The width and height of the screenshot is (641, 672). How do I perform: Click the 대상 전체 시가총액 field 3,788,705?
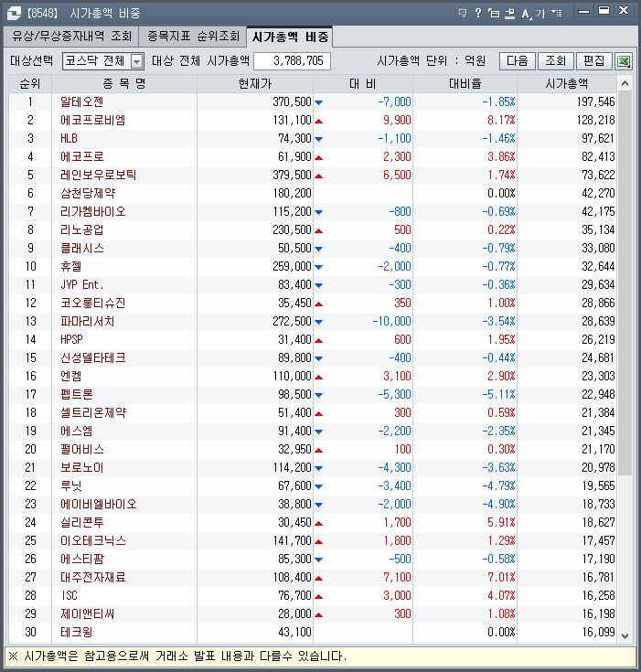pos(292,61)
